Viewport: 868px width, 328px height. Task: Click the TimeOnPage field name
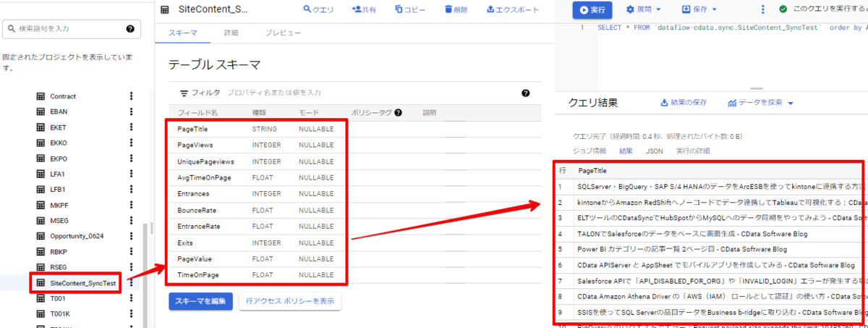click(198, 275)
